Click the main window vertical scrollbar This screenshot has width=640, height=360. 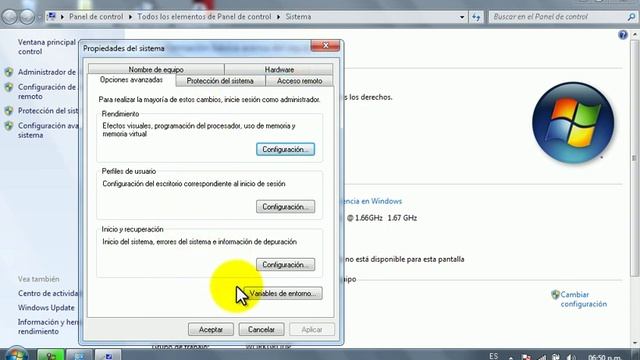(x=635, y=158)
